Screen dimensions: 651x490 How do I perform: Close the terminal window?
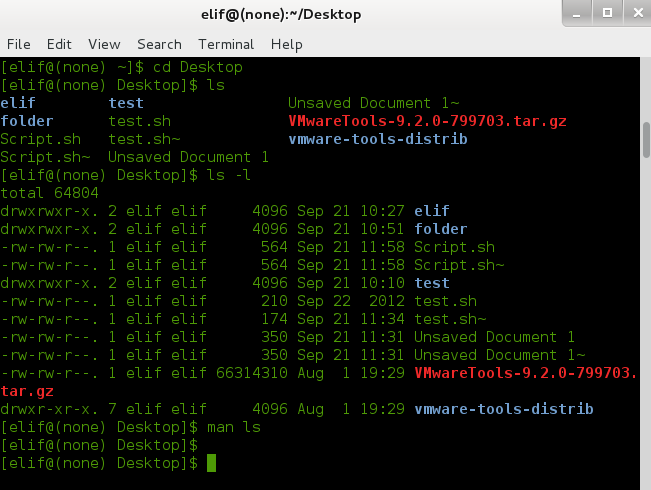638,13
